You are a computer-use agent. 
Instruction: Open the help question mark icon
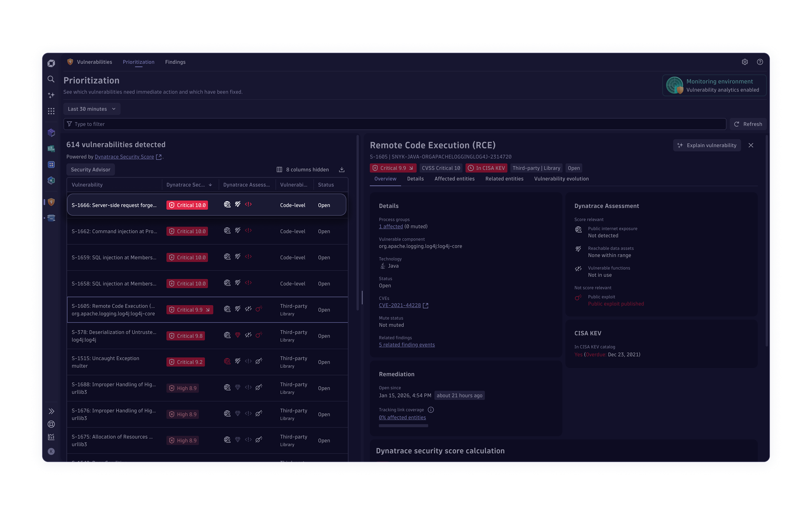[760, 62]
